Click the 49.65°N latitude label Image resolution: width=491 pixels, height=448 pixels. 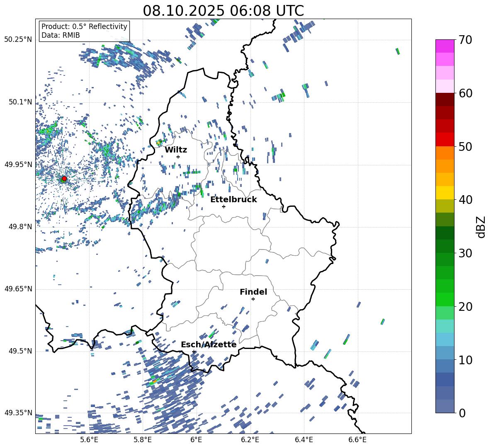tap(18, 288)
